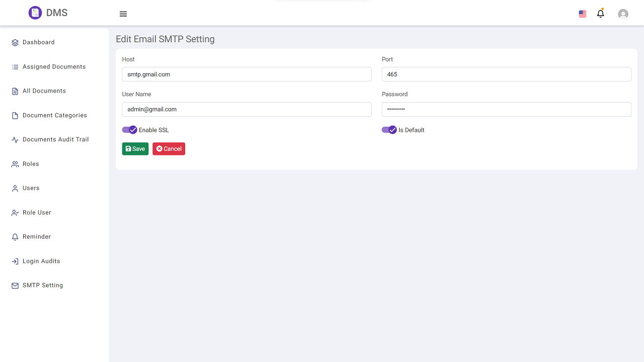644x362 pixels.
Task: Turn off the Is Default toggle
Action: [x=389, y=130]
